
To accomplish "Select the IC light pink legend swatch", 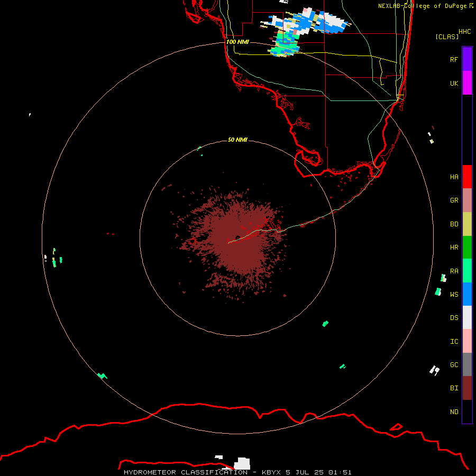I will tap(467, 341).
